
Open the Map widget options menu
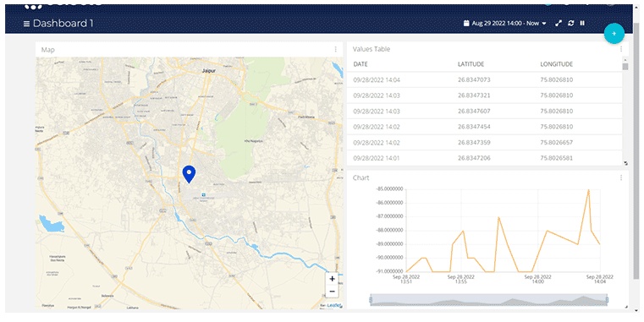point(336,49)
